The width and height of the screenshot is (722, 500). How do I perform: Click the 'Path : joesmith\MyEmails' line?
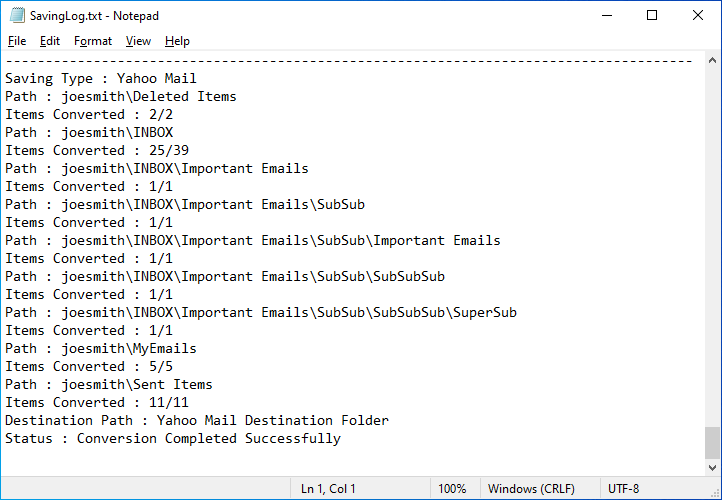[101, 348]
